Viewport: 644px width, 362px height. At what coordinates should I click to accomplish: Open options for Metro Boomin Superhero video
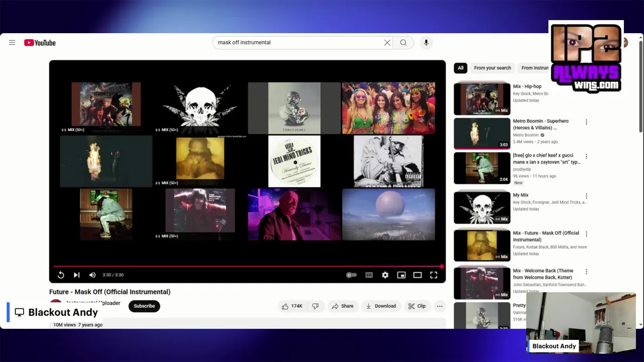point(586,122)
